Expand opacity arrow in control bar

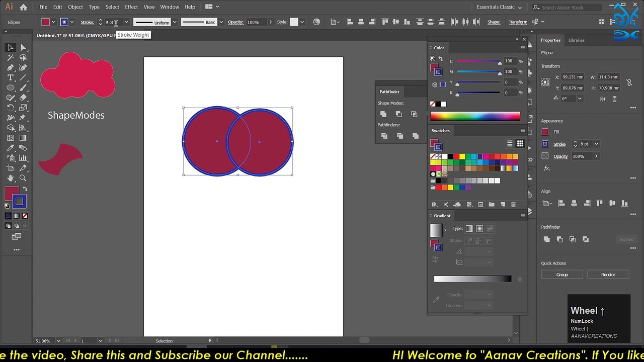(271, 22)
